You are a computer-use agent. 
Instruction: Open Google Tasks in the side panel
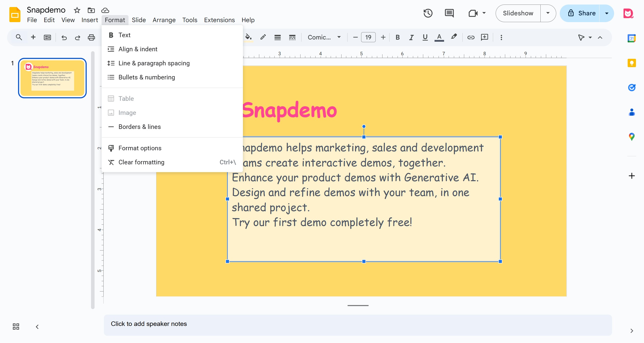[632, 87]
